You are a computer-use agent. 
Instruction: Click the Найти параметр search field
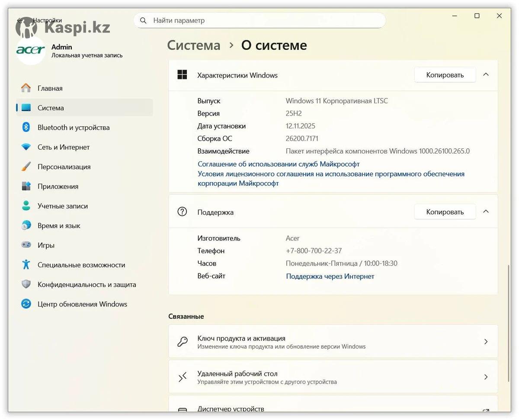point(259,20)
